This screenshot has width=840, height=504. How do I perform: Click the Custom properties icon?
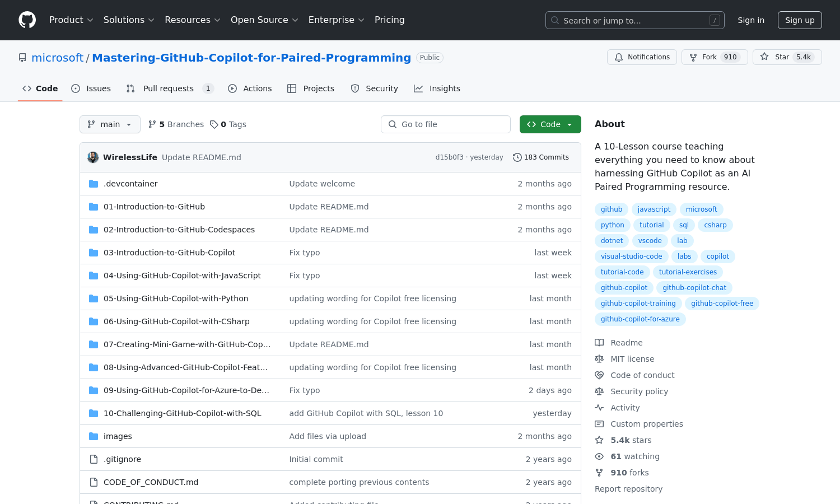[x=599, y=423]
